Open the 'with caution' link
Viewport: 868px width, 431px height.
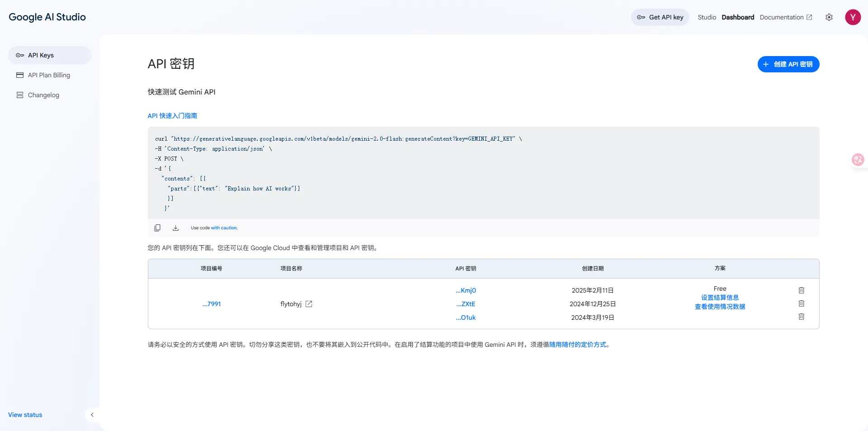pyautogui.click(x=225, y=227)
